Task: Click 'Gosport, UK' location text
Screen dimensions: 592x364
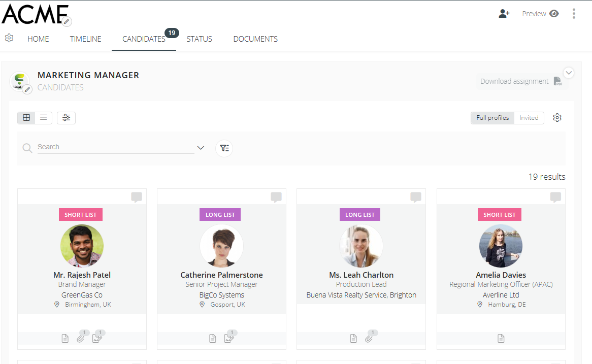Action: pyautogui.click(x=227, y=304)
